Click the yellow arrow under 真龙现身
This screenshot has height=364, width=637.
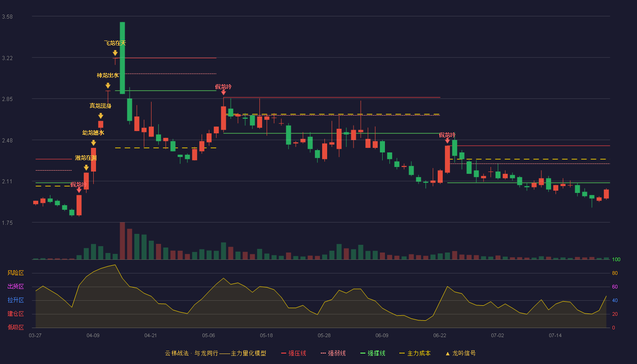tap(101, 116)
